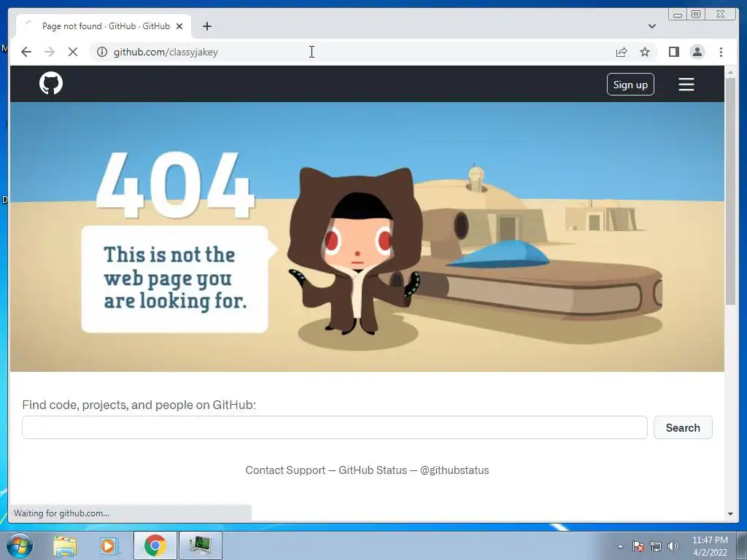Open Windows Media Player from taskbar
The image size is (747, 560).
108,545
